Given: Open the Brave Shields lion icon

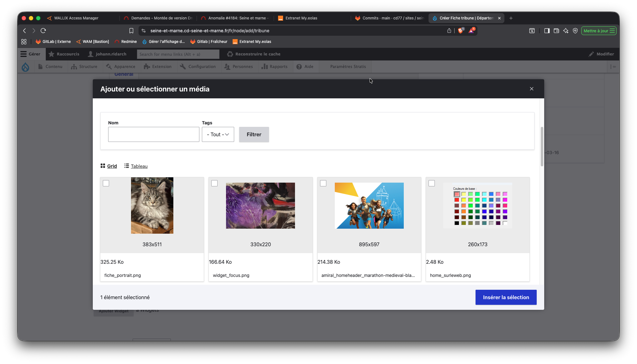Looking at the screenshot, I should coord(460,31).
